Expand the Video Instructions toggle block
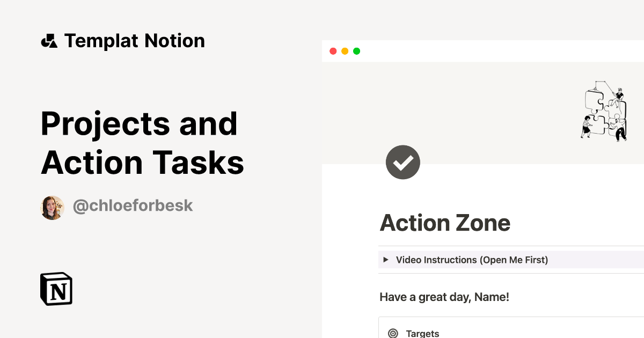Viewport: 644px width, 338px height. click(471, 260)
